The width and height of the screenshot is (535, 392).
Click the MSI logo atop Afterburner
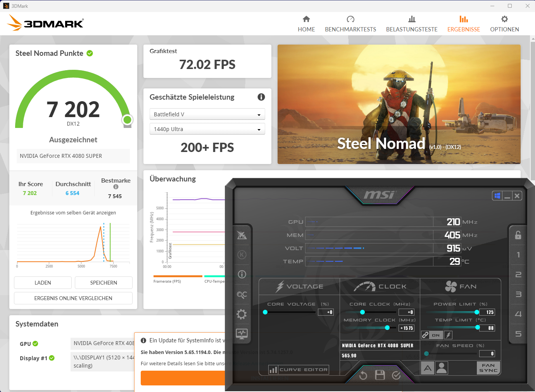[x=379, y=194]
